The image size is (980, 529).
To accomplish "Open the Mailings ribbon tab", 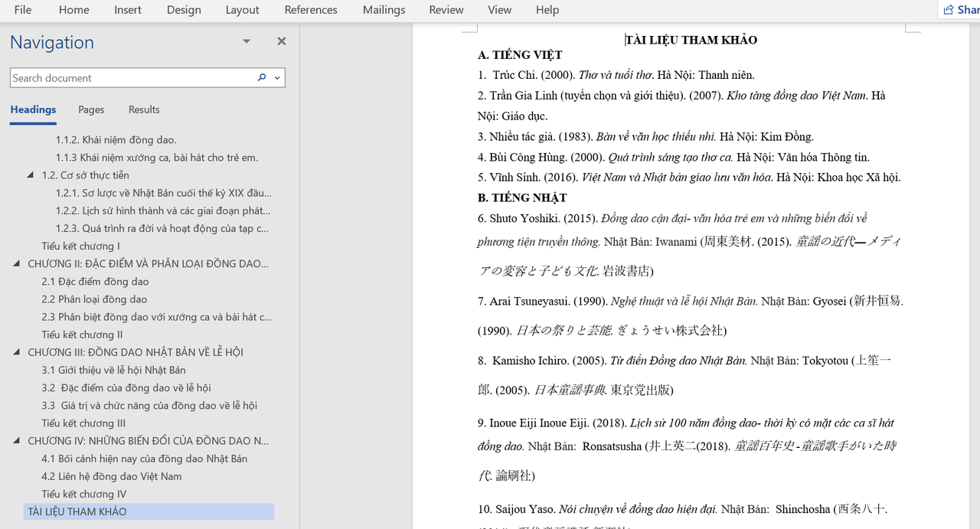I will pyautogui.click(x=384, y=10).
